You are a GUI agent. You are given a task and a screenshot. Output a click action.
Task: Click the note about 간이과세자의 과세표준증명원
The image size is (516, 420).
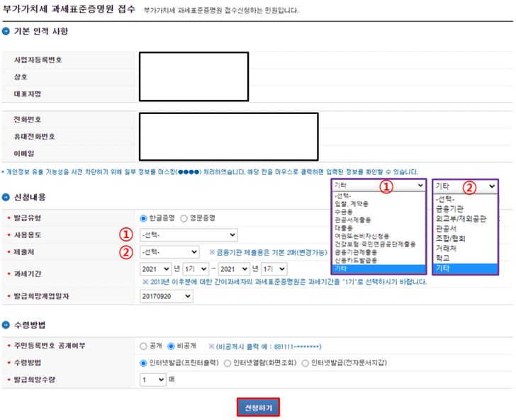285,282
